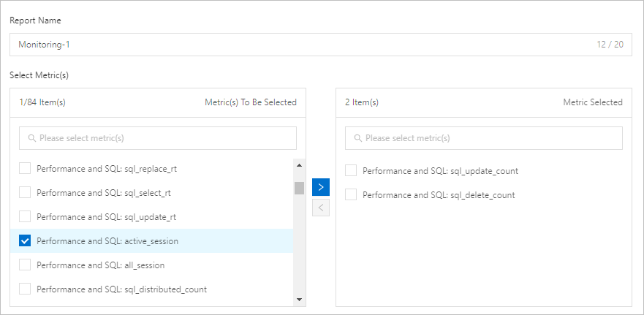
Task: Check the all_session metric checkbox
Action: (x=25, y=265)
